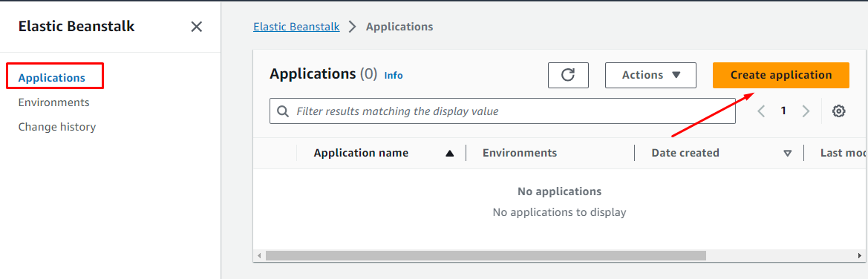
Task: Close the Elastic Beanstalk side panel
Action: [x=197, y=27]
